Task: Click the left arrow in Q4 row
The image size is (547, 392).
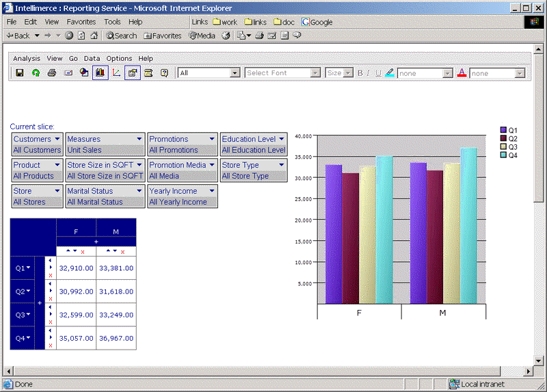Action: pyautogui.click(x=50, y=330)
